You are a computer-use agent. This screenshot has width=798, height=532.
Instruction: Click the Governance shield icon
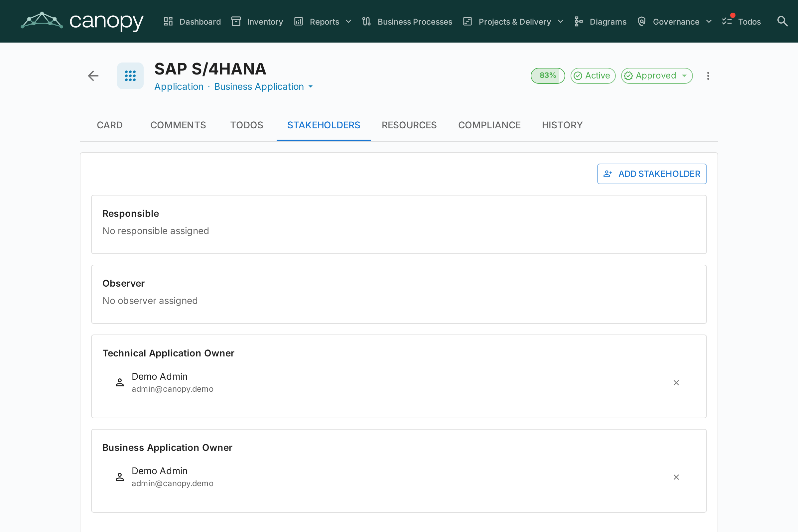point(642,21)
